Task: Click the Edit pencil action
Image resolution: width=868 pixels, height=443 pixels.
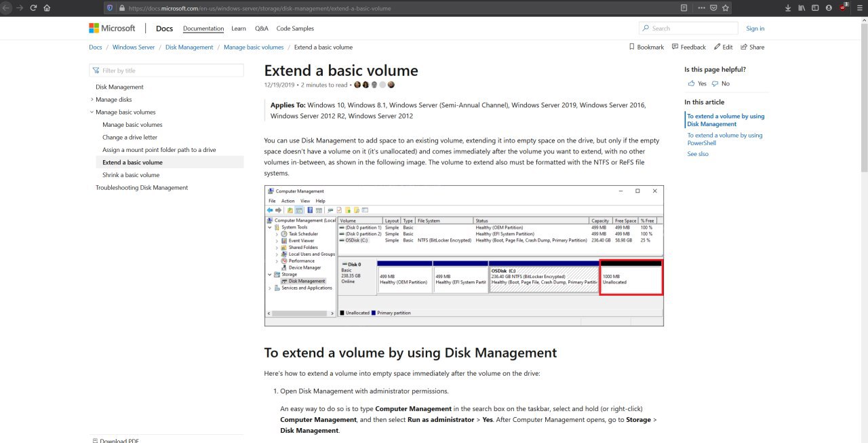Action: click(x=723, y=47)
